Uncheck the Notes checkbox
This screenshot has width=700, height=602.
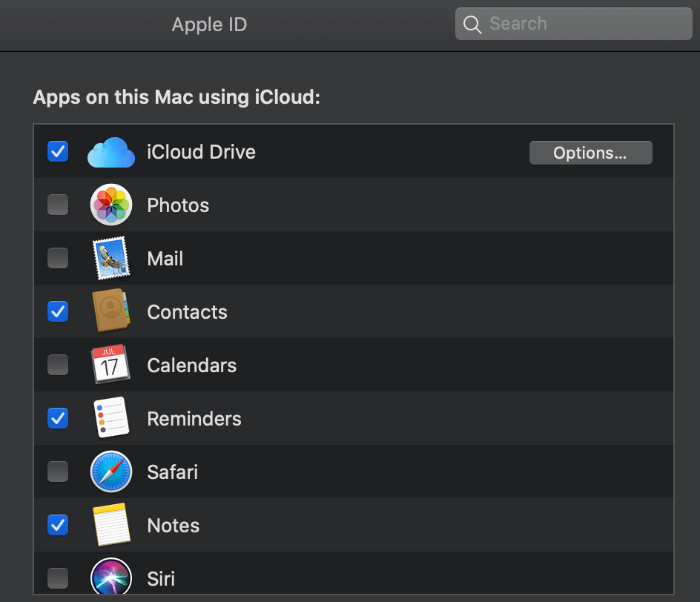[58, 525]
